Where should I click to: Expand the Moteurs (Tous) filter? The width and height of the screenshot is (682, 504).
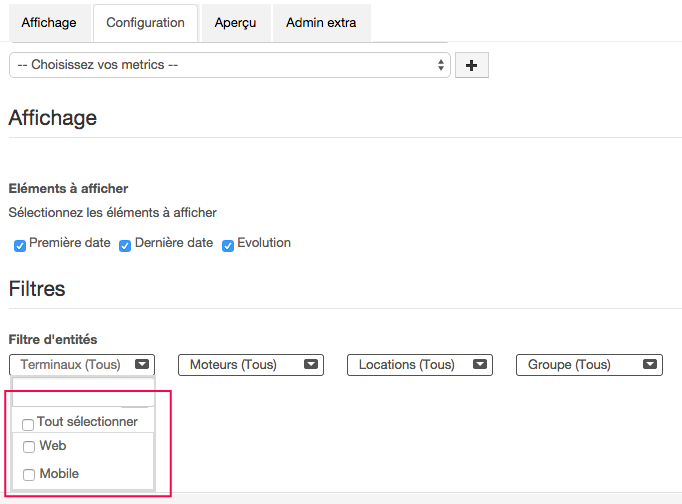click(251, 364)
